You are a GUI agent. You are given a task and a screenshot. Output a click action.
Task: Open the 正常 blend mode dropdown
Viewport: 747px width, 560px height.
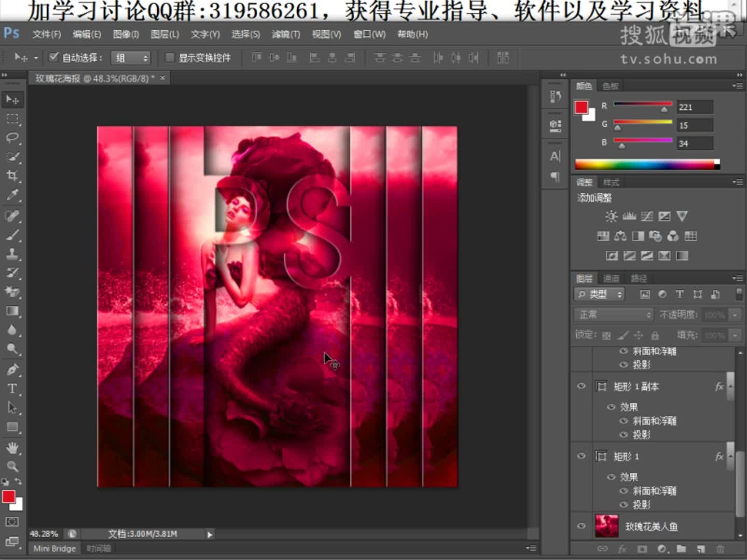[x=613, y=315]
